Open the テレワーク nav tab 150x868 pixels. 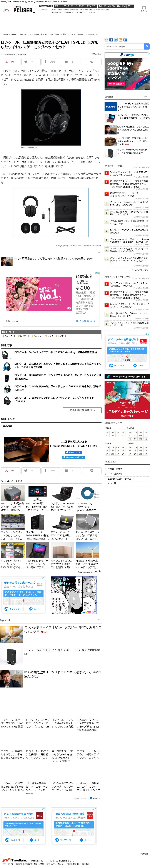[68, 6]
